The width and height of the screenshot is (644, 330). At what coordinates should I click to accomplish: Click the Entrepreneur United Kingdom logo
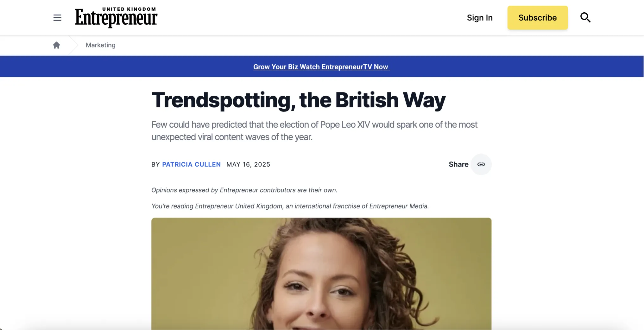coord(116,17)
